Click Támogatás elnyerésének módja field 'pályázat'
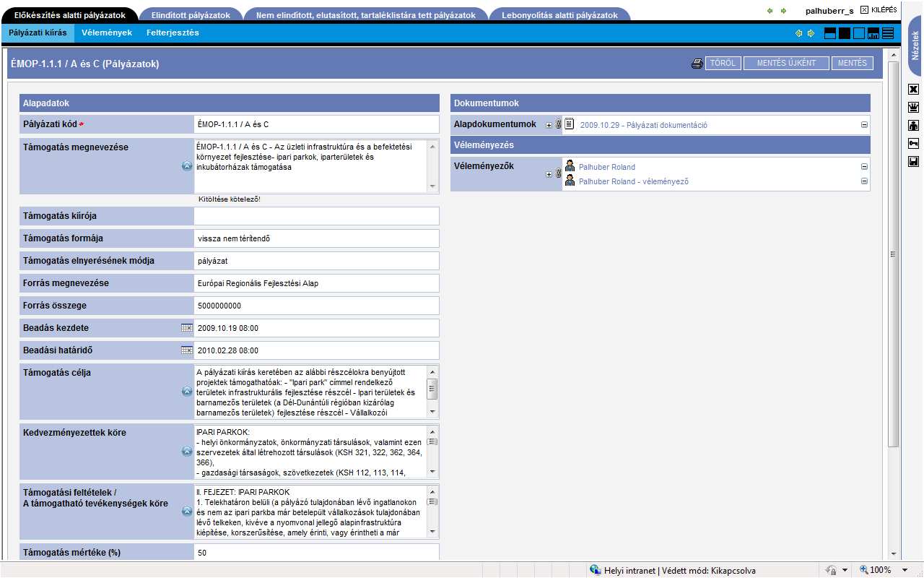The image size is (924, 578). tap(316, 261)
